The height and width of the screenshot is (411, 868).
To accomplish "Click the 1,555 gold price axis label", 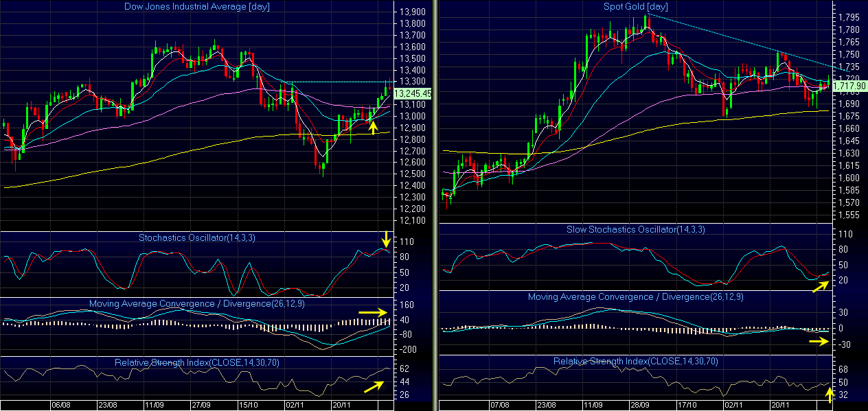I will pos(849,215).
